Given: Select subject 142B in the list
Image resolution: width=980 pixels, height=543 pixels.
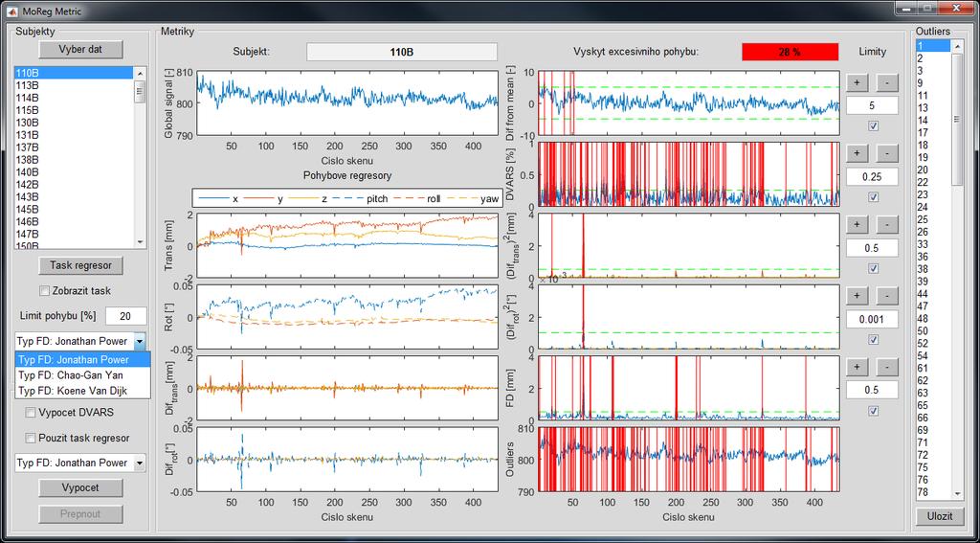Looking at the screenshot, I should coord(75,185).
